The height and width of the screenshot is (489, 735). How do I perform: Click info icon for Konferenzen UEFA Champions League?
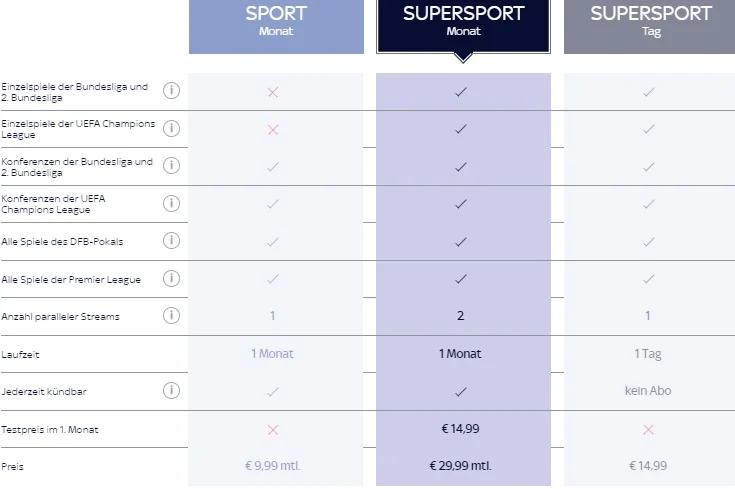pyautogui.click(x=171, y=203)
